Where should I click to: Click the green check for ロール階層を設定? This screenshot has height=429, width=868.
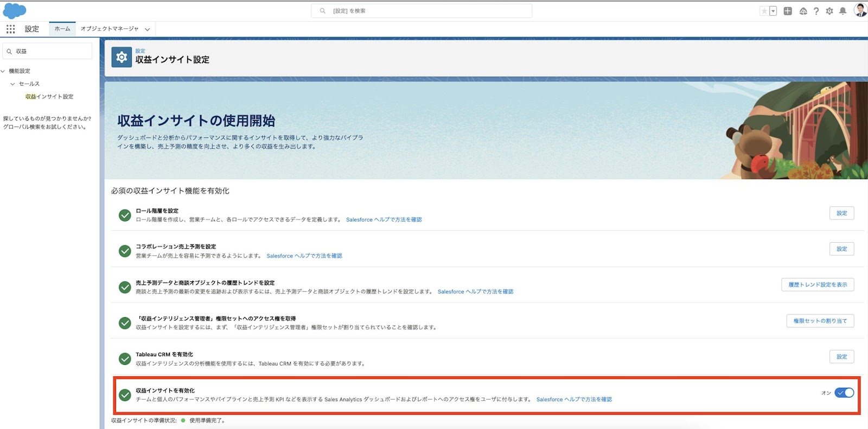[125, 216]
